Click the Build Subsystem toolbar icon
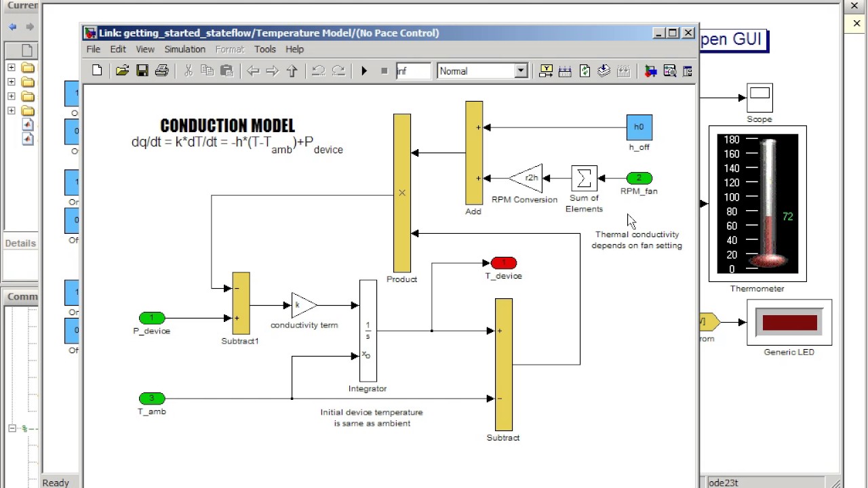868x488 pixels. point(624,70)
